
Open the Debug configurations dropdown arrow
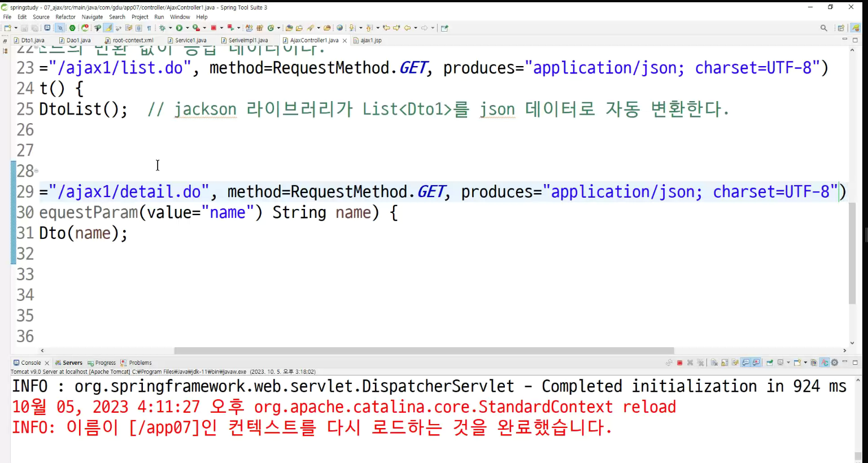[x=170, y=28]
